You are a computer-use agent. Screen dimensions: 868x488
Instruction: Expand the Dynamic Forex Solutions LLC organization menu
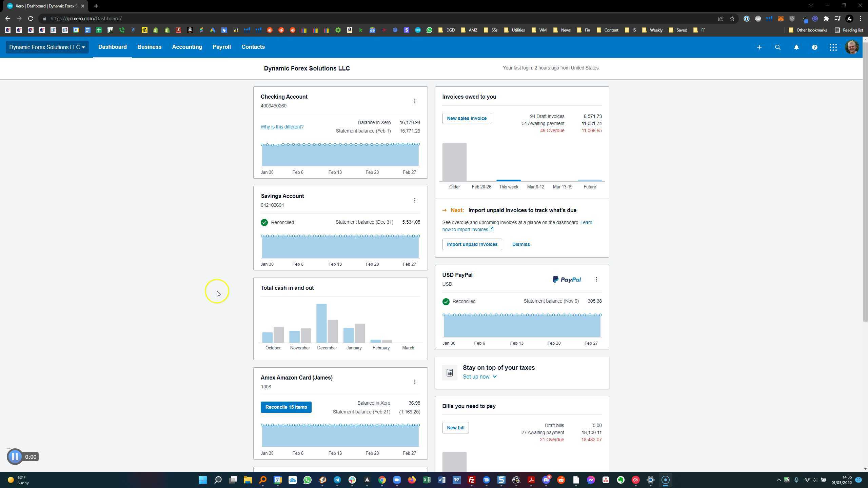point(47,47)
